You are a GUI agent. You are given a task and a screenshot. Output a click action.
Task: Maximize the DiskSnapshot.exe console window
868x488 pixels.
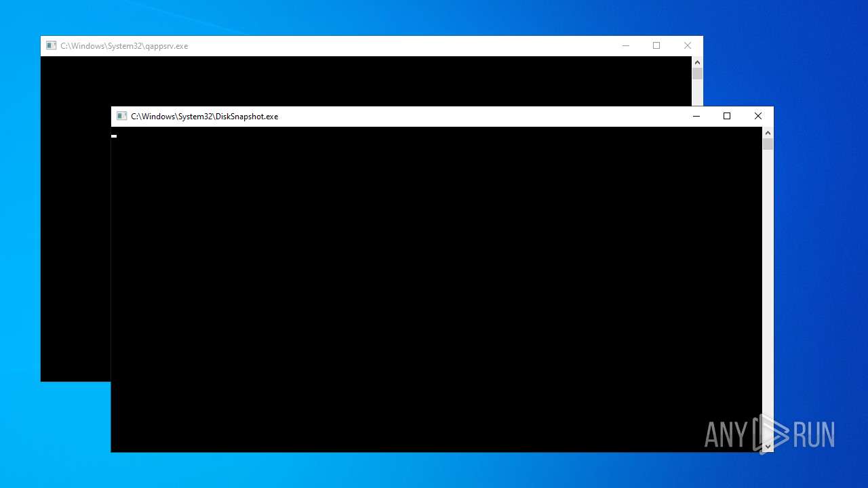coord(727,116)
